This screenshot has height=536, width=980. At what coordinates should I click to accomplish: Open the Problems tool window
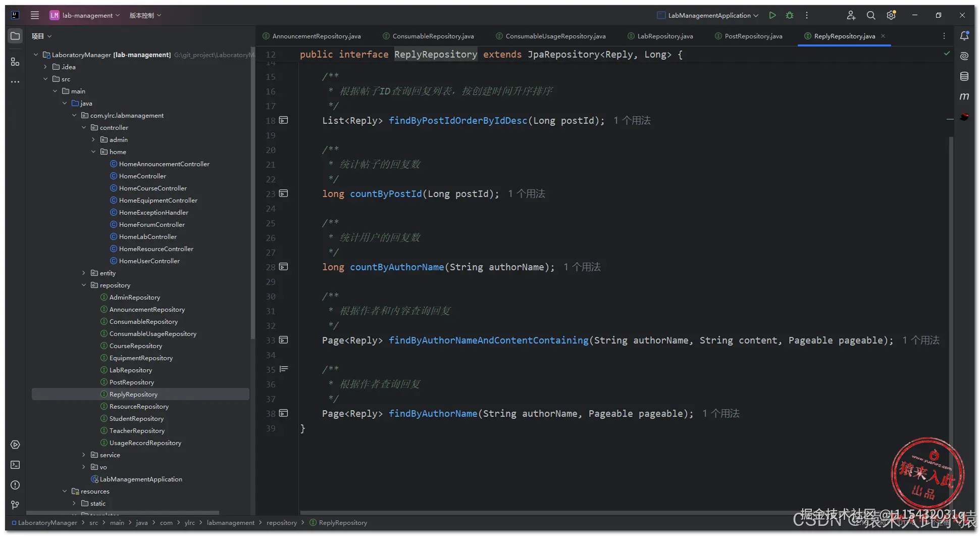[15, 485]
